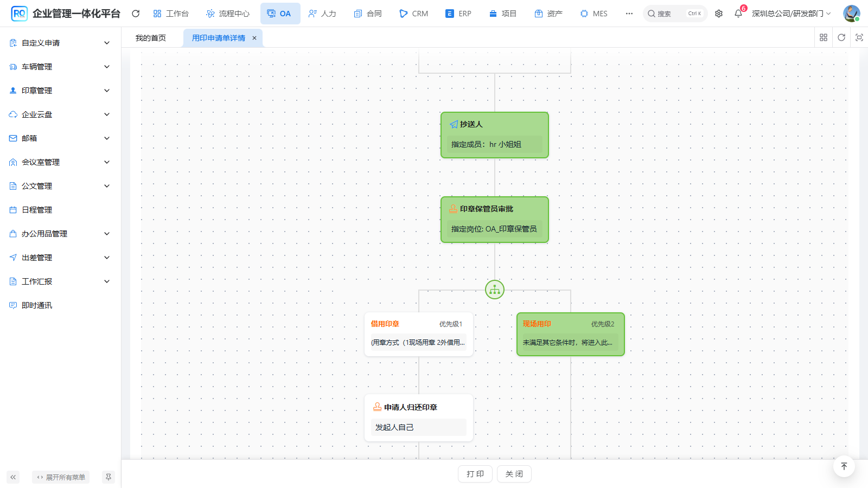The height and width of the screenshot is (488, 868).
Task: Expand the 公文管理 menu
Action: [x=60, y=186]
